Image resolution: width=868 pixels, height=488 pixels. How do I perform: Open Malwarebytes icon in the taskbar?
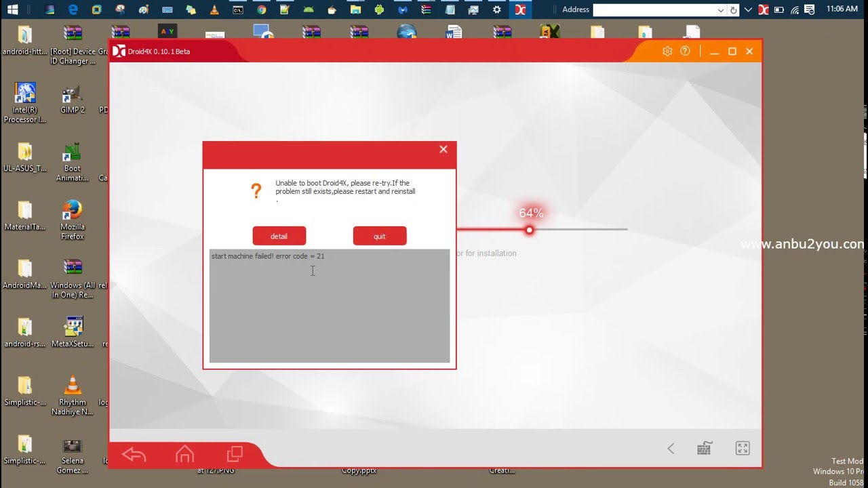click(403, 9)
